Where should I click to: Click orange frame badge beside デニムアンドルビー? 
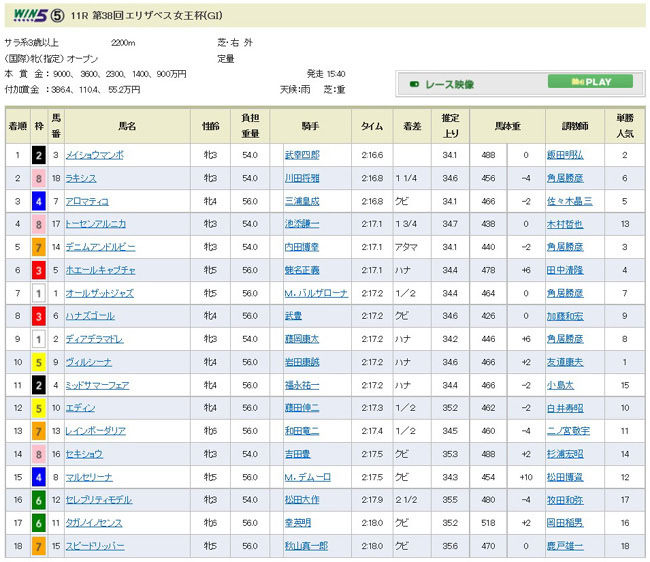click(38, 246)
